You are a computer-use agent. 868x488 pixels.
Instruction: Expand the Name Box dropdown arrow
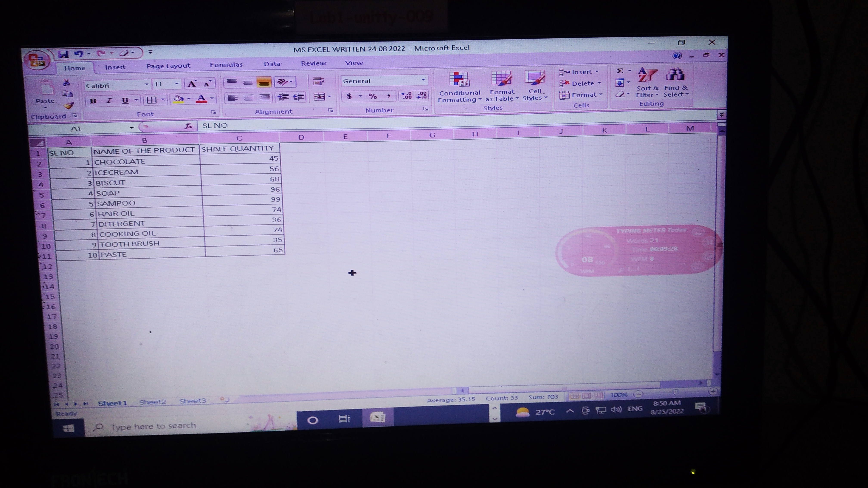click(x=131, y=128)
